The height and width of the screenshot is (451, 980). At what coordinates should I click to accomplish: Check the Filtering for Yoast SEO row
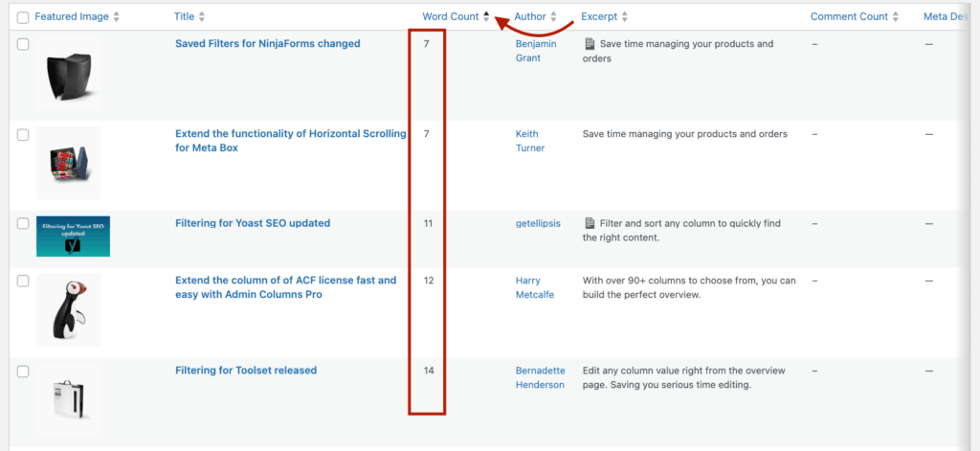pos(23,223)
